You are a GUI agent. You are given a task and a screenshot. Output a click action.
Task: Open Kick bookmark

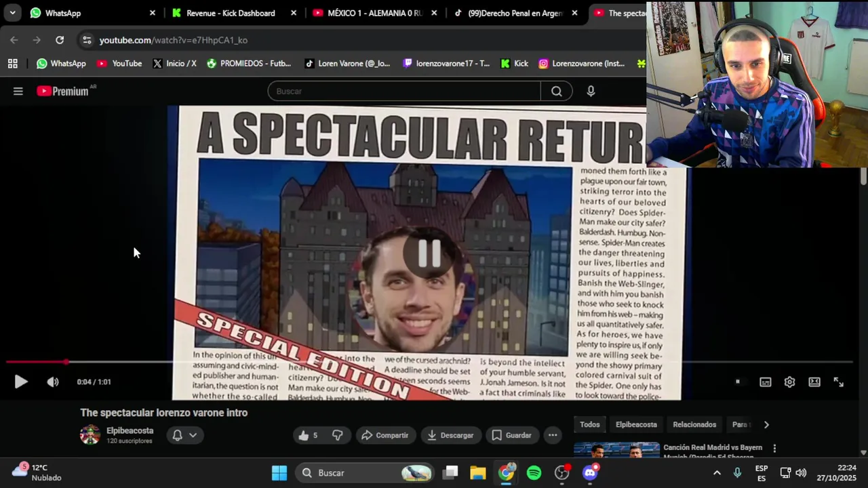coord(514,64)
